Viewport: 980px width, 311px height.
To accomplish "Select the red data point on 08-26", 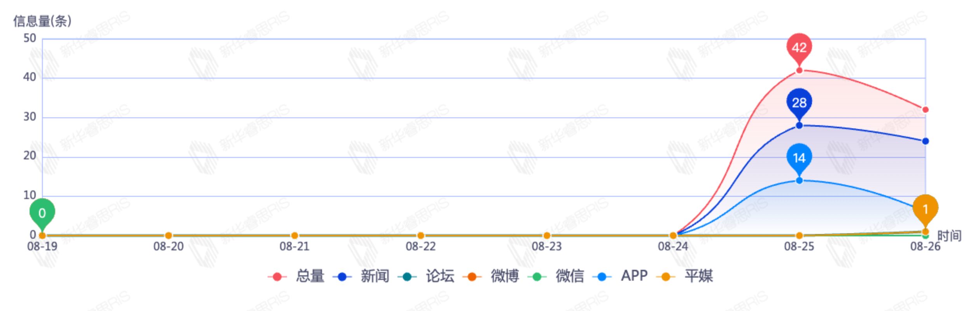I will pos(925,110).
